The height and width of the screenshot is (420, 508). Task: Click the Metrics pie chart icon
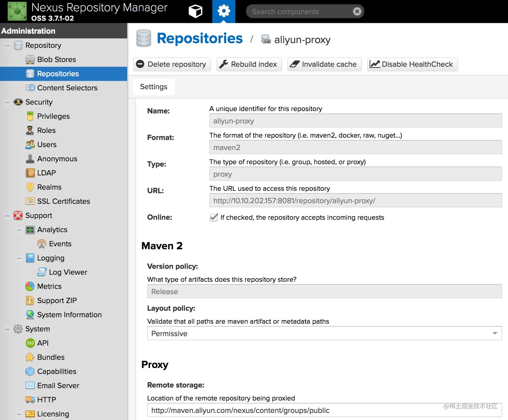30,286
